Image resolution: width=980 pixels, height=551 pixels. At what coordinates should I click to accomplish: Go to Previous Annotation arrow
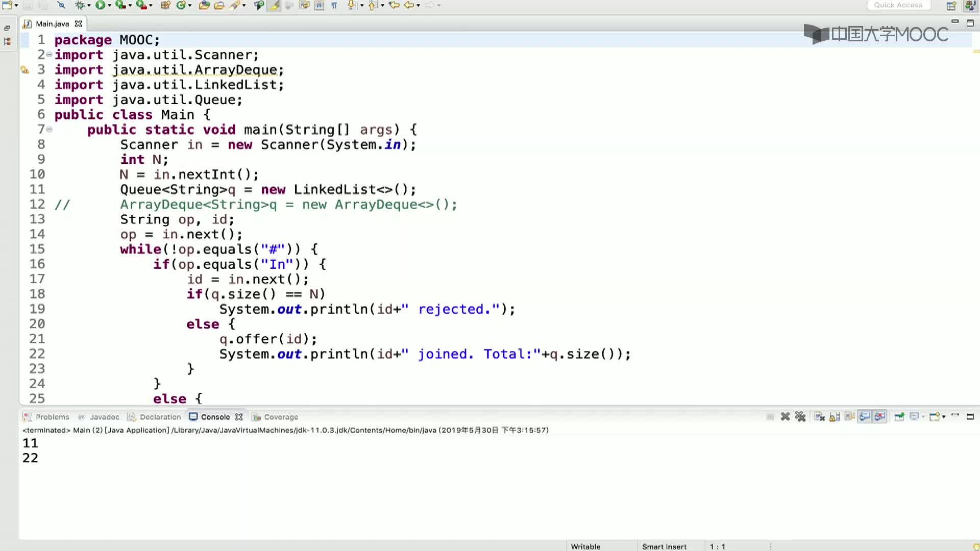[x=372, y=5]
